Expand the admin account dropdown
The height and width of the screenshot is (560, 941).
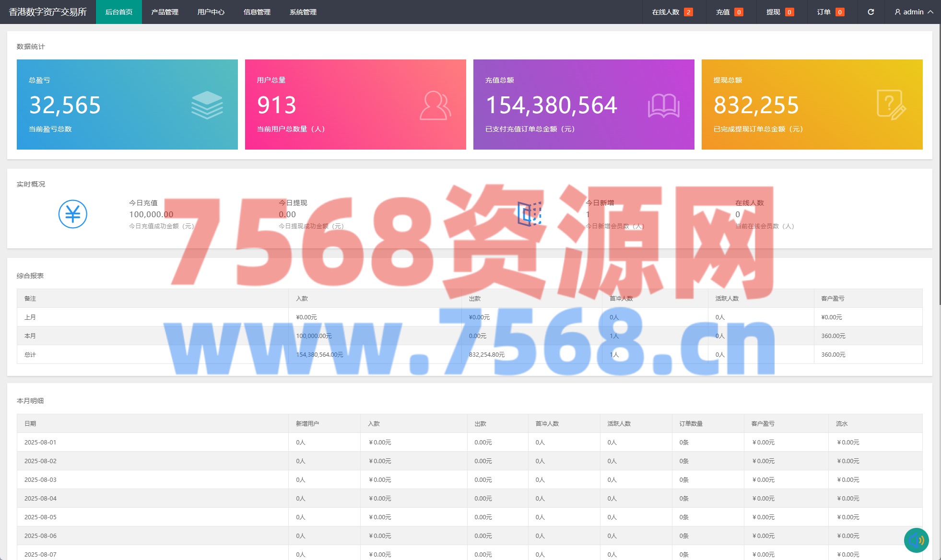[914, 12]
